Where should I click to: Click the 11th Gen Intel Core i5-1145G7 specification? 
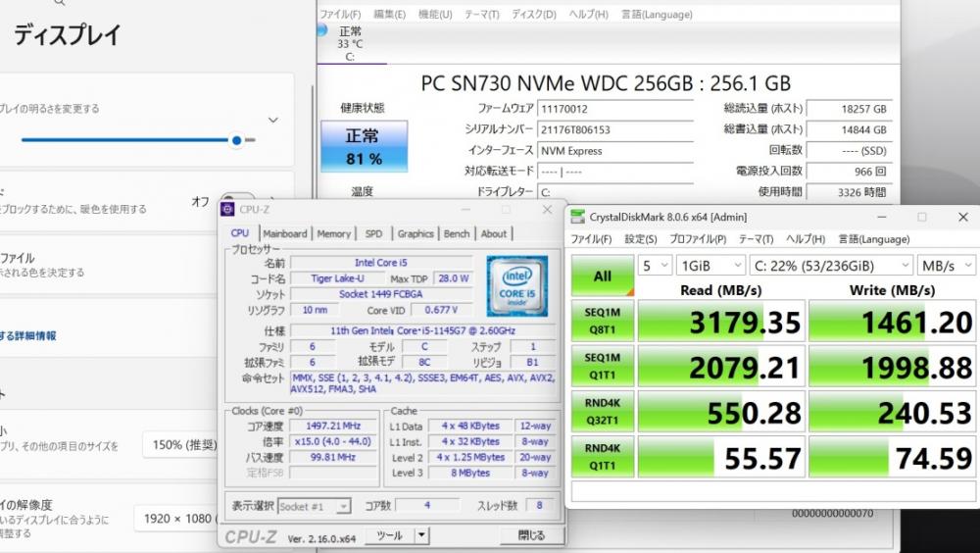point(423,330)
